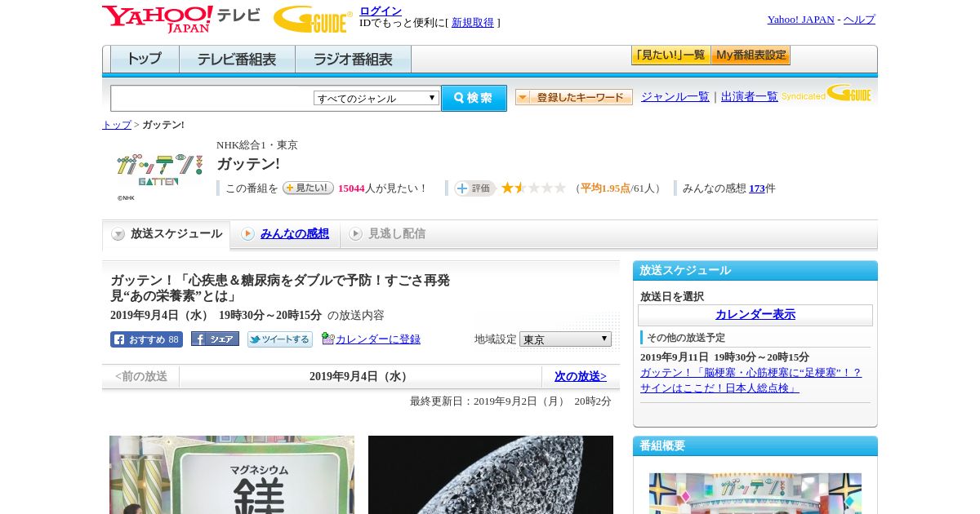This screenshot has width=980, height=514.
Task: Open the ジャンル一覧 link
Action: click(675, 96)
